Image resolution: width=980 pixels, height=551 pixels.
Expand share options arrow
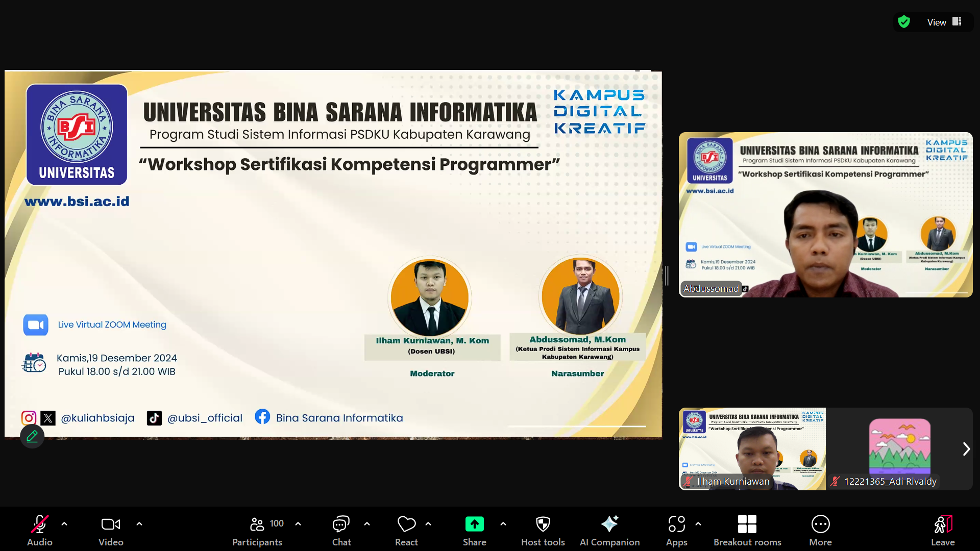tap(503, 524)
